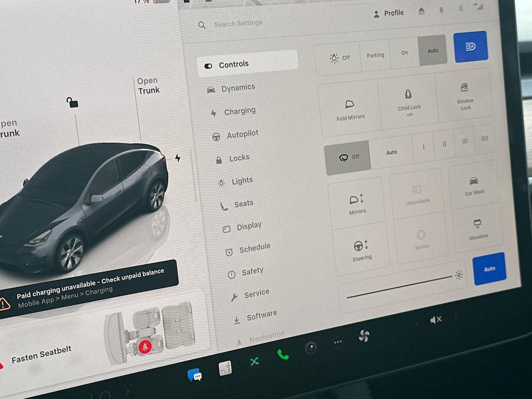Screen dimensions: 532x399
Task: Expand the three-dots app launcher
Action: (x=338, y=342)
